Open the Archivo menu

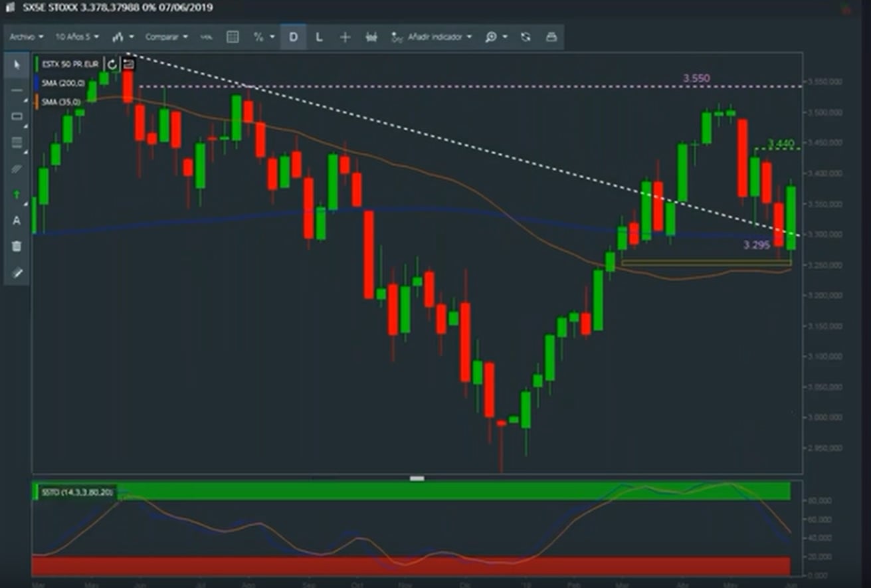[23, 37]
